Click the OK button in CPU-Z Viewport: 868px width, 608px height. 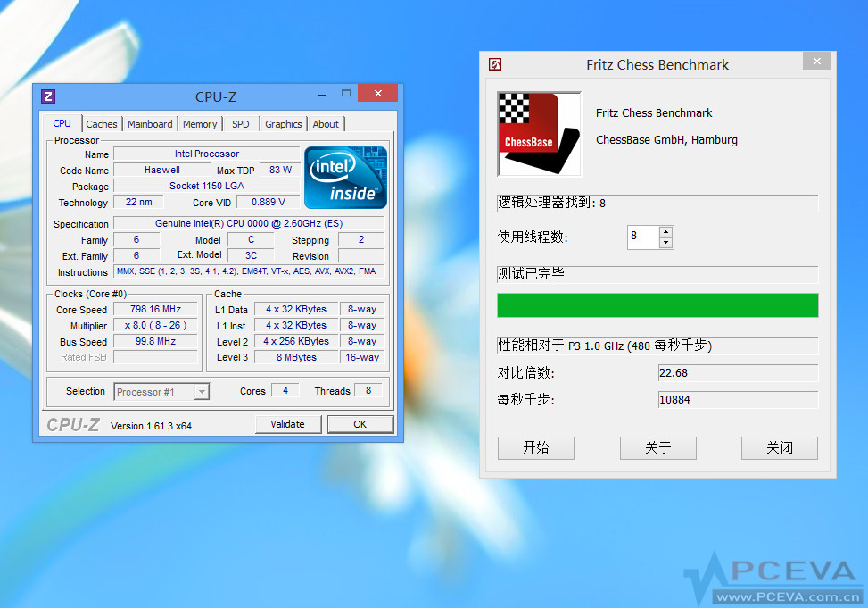tap(360, 425)
